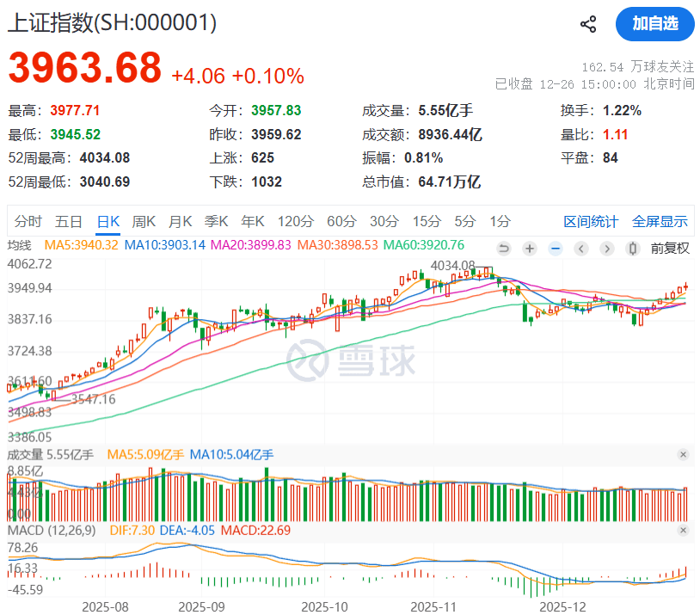This screenshot has width=700, height=615.
Task: Select the 五日 five-day tab
Action: pyautogui.click(x=69, y=221)
